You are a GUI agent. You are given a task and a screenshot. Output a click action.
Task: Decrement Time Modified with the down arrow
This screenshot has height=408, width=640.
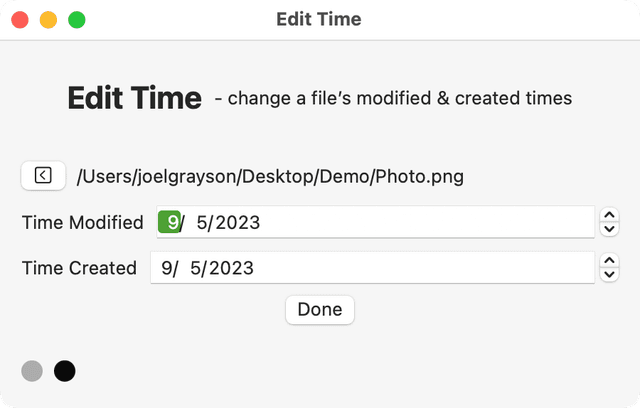pos(609,229)
